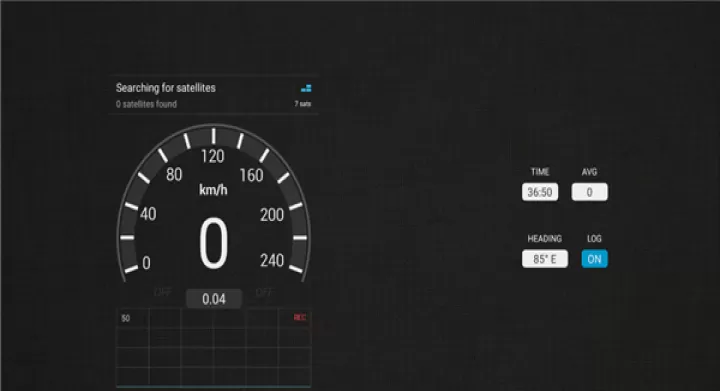The image size is (720, 391).
Task: Tap the HEADING label text
Action: pos(545,239)
